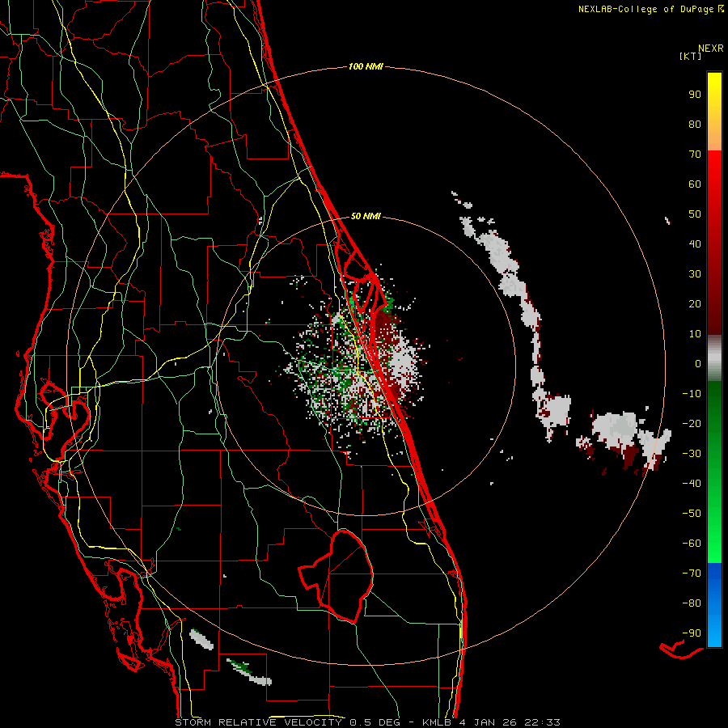728x728 pixels.
Task: Click the -70 value on the velocity scale
Action: click(692, 574)
